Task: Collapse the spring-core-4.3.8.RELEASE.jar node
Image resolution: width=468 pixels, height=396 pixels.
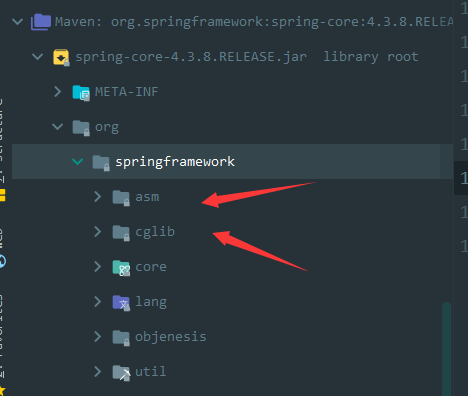Action: (x=38, y=57)
